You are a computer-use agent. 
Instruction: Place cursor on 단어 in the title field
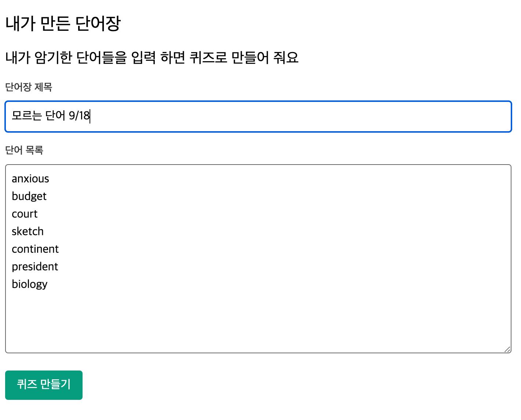coord(55,116)
